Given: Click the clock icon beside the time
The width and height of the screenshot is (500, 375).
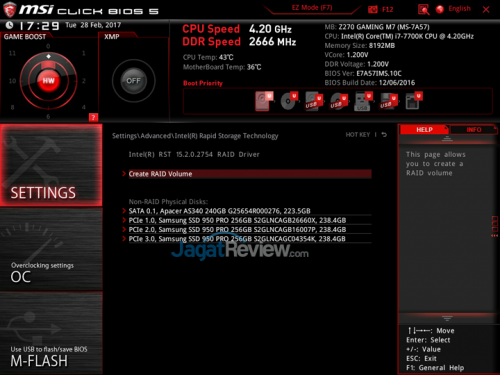Looking at the screenshot, I should tap(9, 25).
